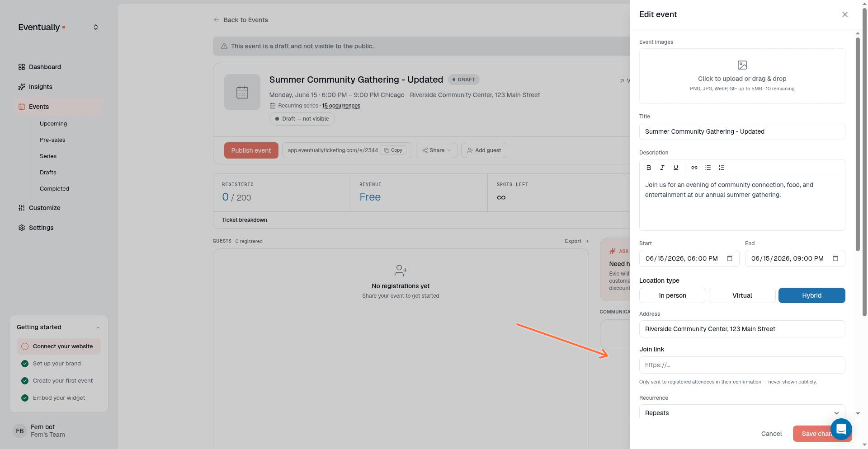Go to Upcoming events

pyautogui.click(x=53, y=124)
